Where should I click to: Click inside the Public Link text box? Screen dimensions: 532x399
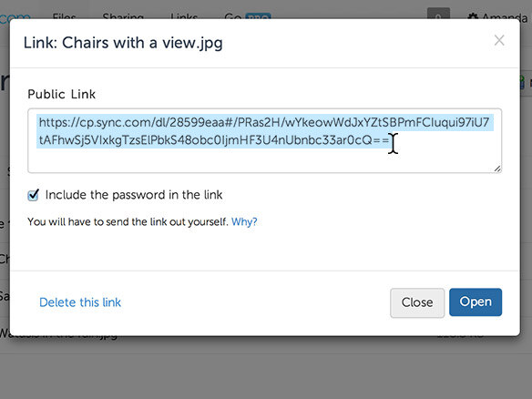pyautogui.click(x=265, y=141)
